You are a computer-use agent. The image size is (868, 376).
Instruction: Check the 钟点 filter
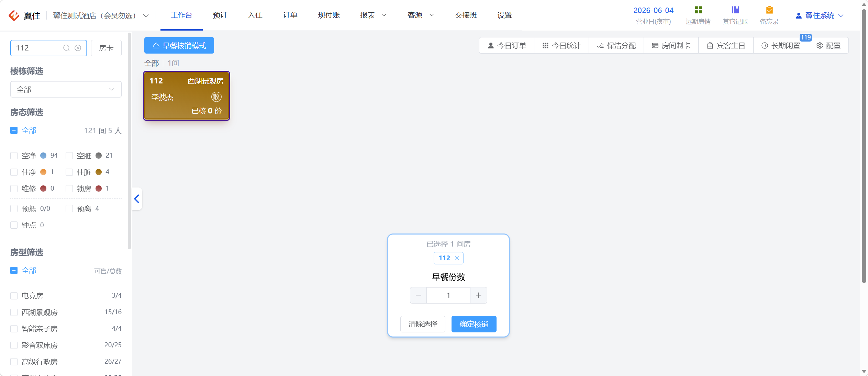[14, 225]
